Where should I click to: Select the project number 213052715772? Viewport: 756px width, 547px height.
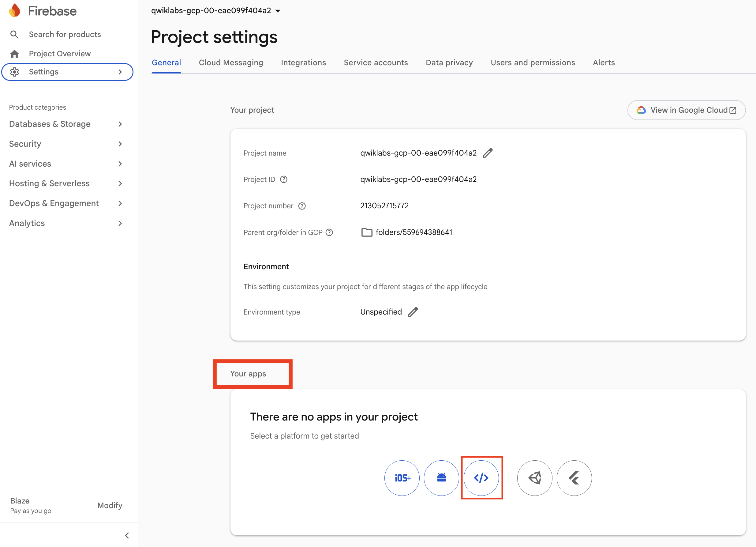(384, 206)
